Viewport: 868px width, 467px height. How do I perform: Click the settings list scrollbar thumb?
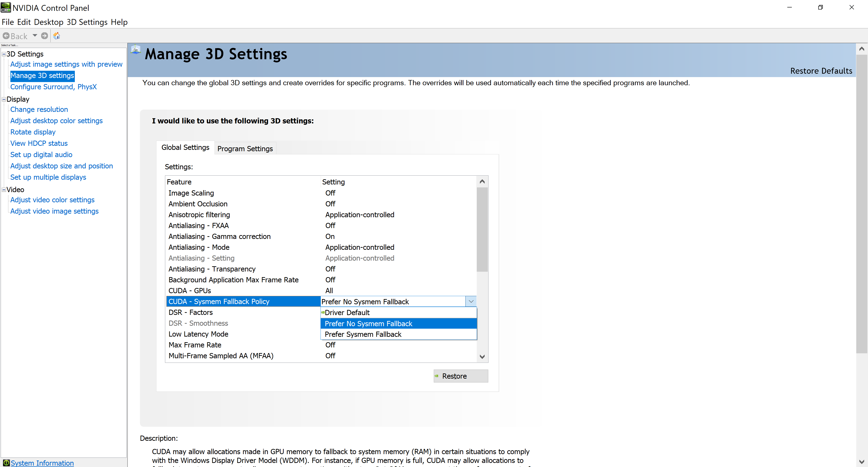pos(482,229)
